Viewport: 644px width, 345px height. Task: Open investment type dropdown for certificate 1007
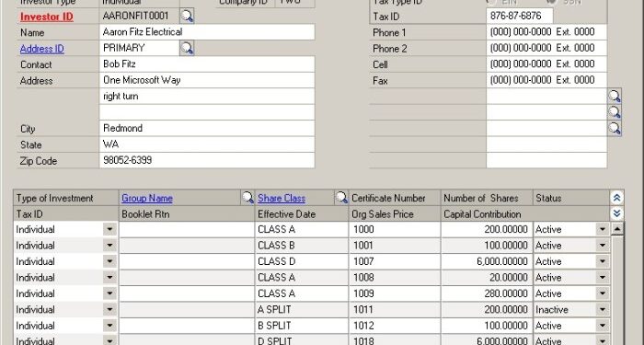[109, 261]
